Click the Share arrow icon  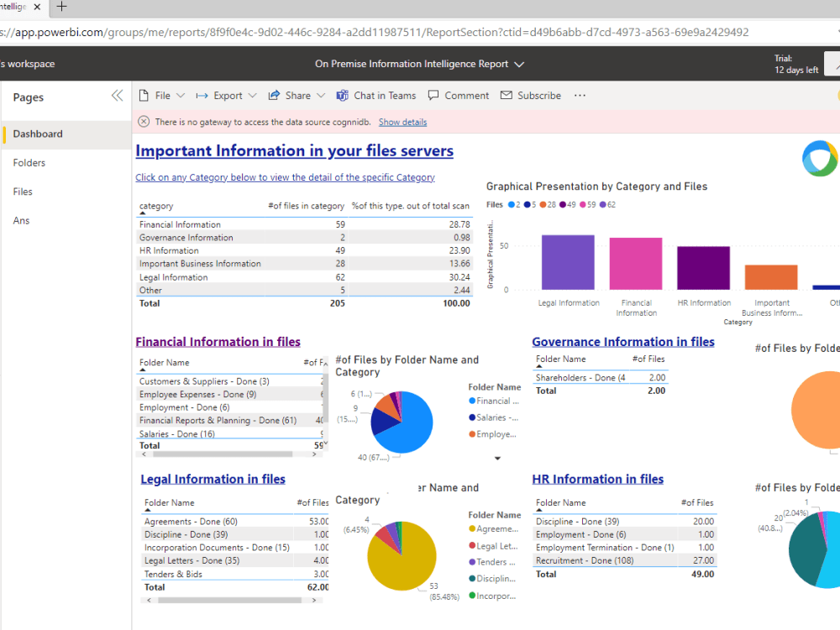click(274, 96)
